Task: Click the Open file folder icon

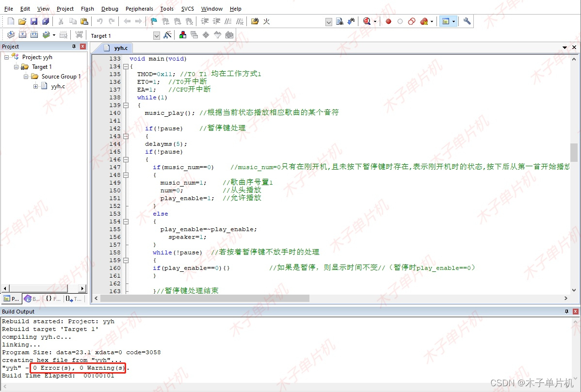Action: (22, 21)
